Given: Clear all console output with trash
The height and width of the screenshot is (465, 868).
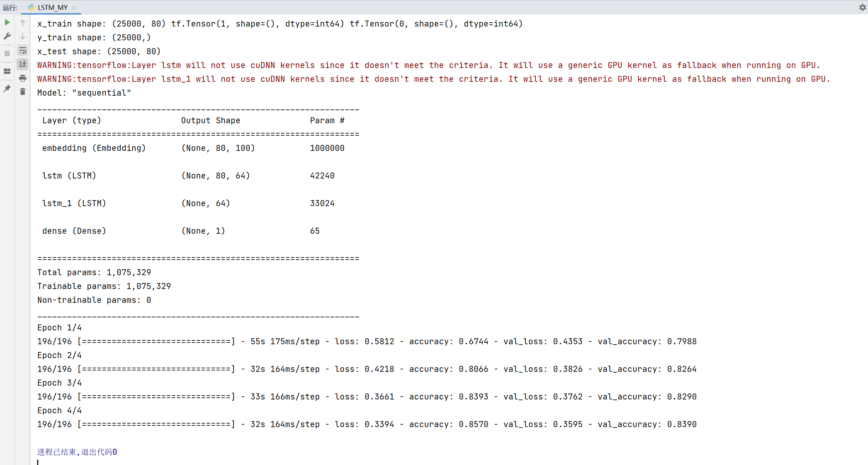Looking at the screenshot, I should coord(23,92).
